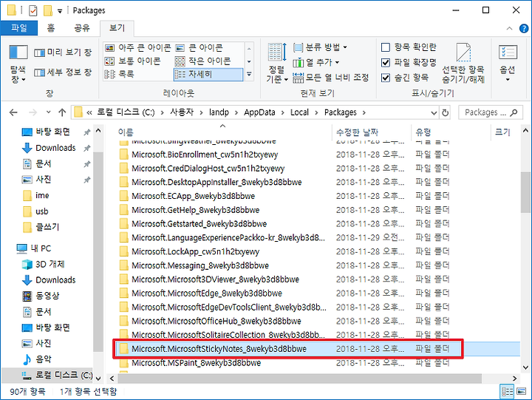Switch to details view status bar icon

pos(507,392)
